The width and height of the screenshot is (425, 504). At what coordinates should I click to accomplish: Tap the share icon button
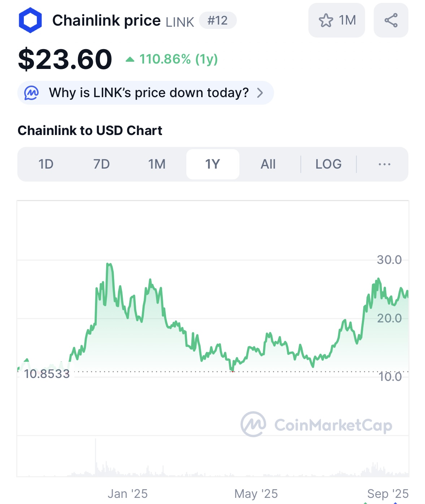[391, 20]
